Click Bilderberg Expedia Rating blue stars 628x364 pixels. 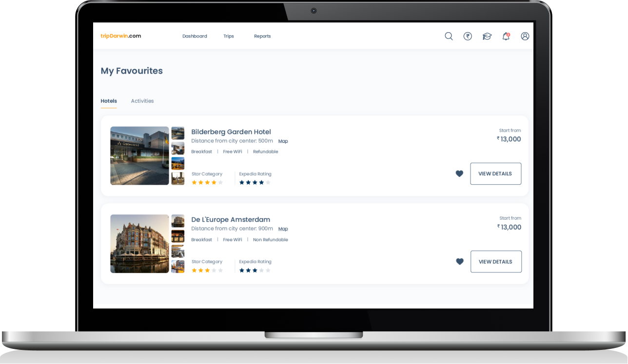pos(255,182)
